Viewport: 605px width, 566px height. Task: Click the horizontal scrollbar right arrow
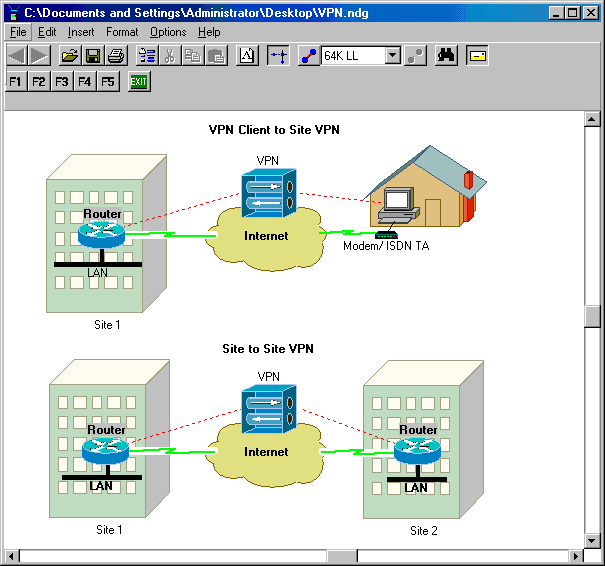[x=576, y=556]
